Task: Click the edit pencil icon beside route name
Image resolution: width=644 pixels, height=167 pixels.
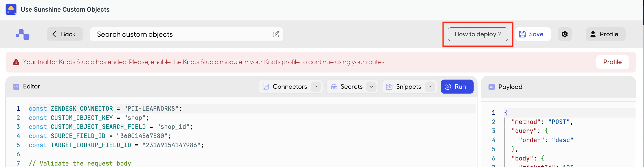Action: 276,34
